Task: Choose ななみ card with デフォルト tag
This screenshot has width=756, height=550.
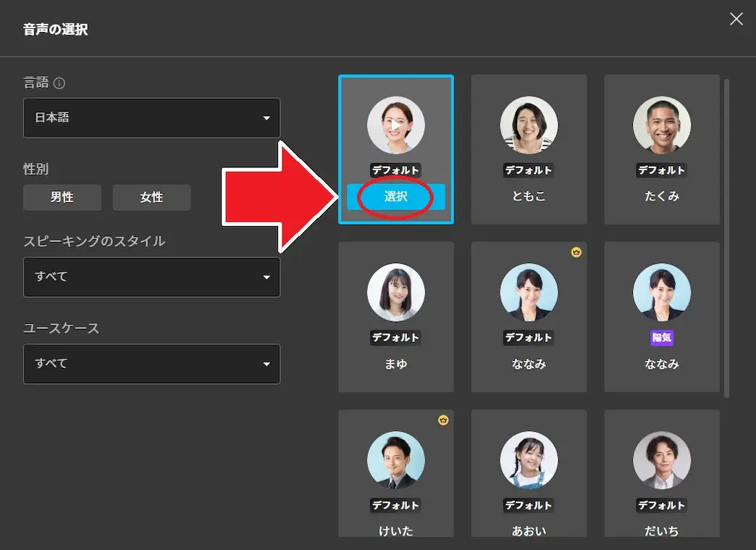Action: coord(529,317)
